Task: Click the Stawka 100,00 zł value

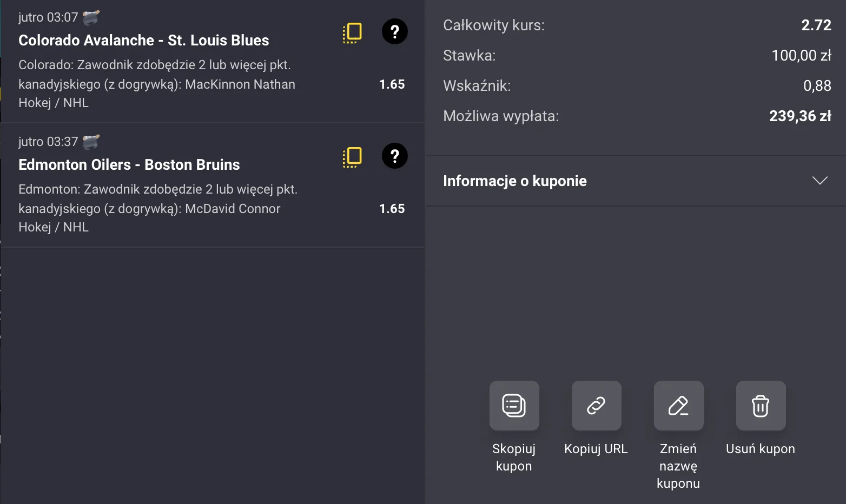Action: pos(801,55)
